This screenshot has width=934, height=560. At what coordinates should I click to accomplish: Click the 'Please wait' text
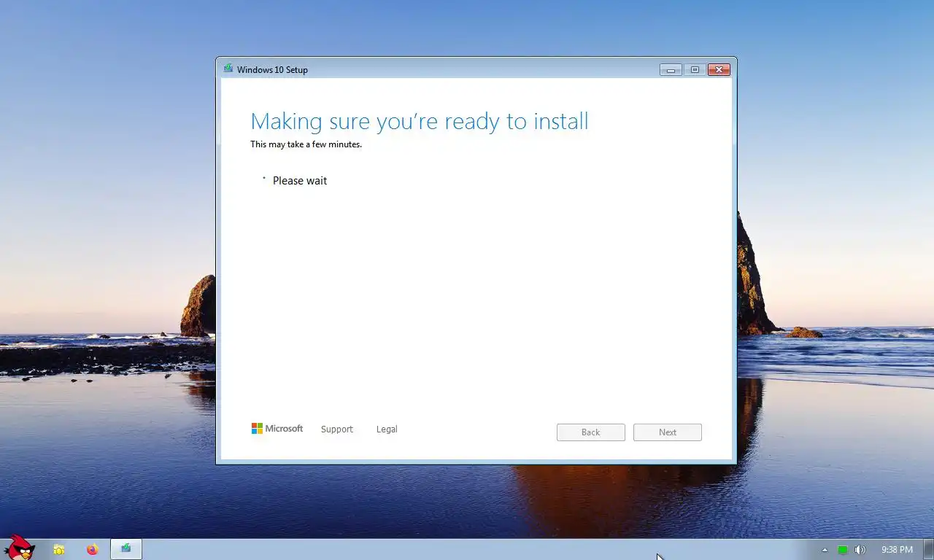pyautogui.click(x=300, y=181)
